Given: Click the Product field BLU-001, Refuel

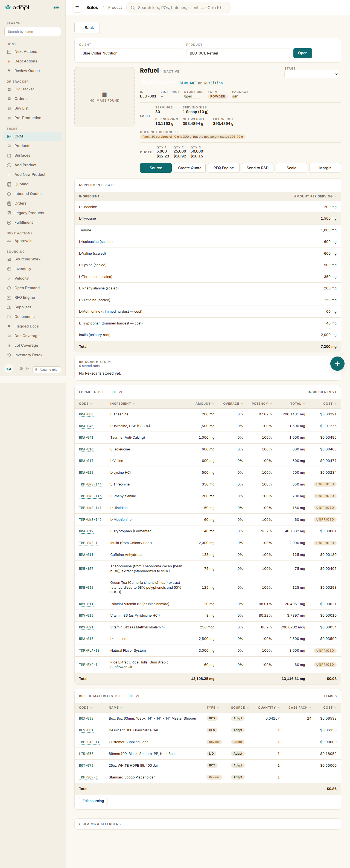Looking at the screenshot, I should coord(238,53).
